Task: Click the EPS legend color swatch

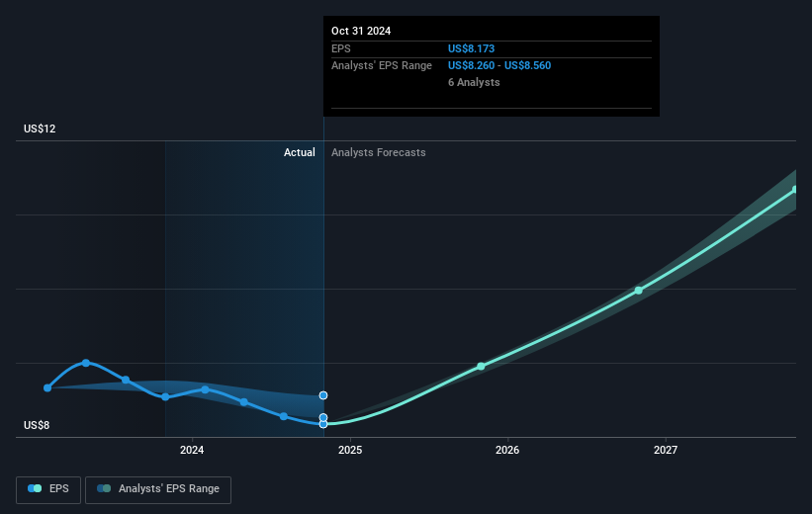Action: [x=35, y=488]
